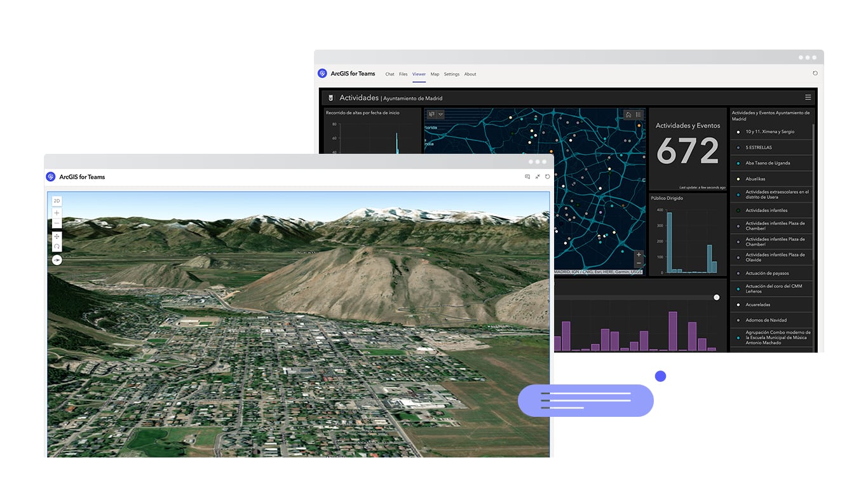This screenshot has height=488, width=868.
Task: Open the comment icon in front window header
Action: tap(527, 177)
